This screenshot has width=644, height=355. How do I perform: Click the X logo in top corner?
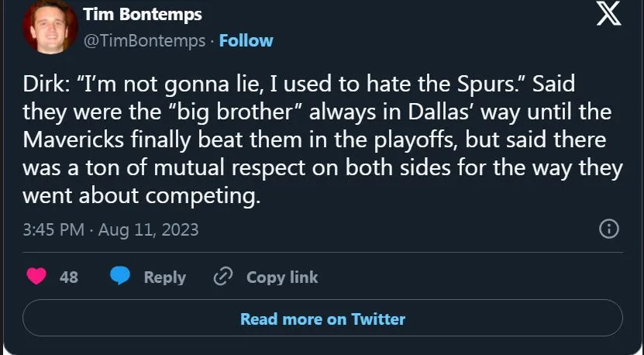click(608, 16)
